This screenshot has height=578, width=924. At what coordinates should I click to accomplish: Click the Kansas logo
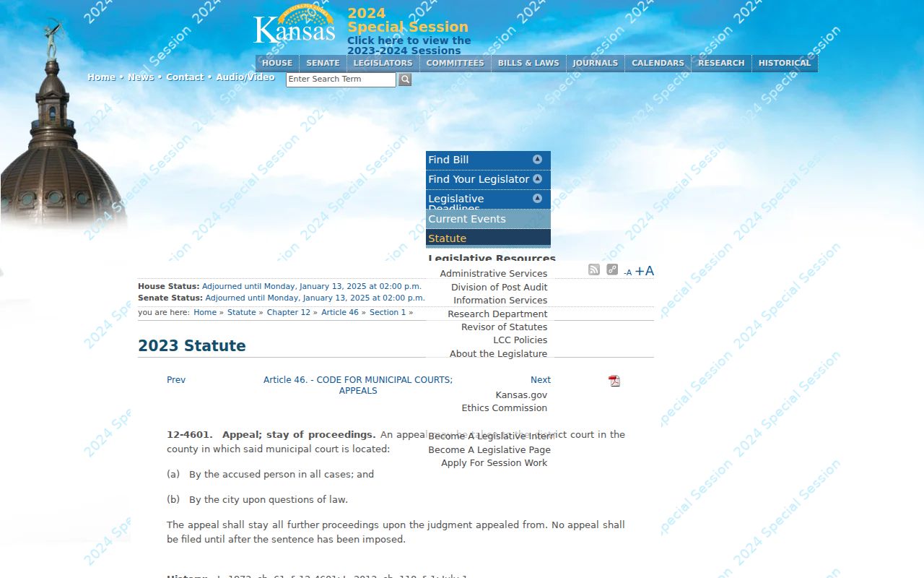point(295,25)
